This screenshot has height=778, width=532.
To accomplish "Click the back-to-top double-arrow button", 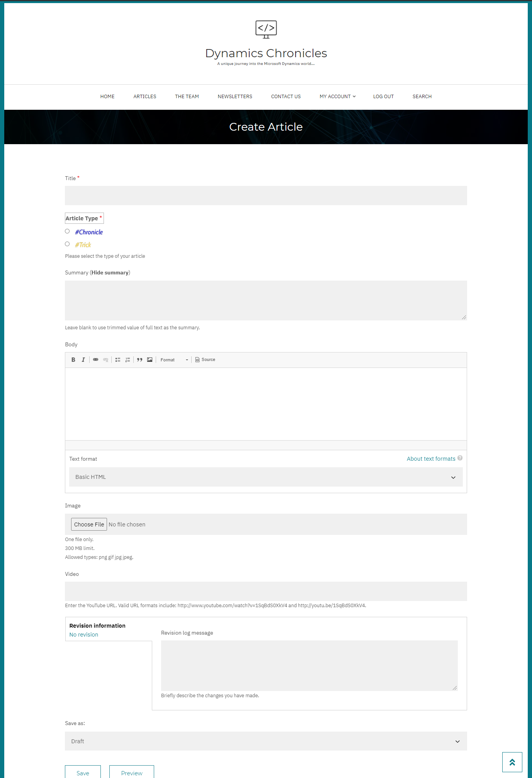I will pos(512,762).
